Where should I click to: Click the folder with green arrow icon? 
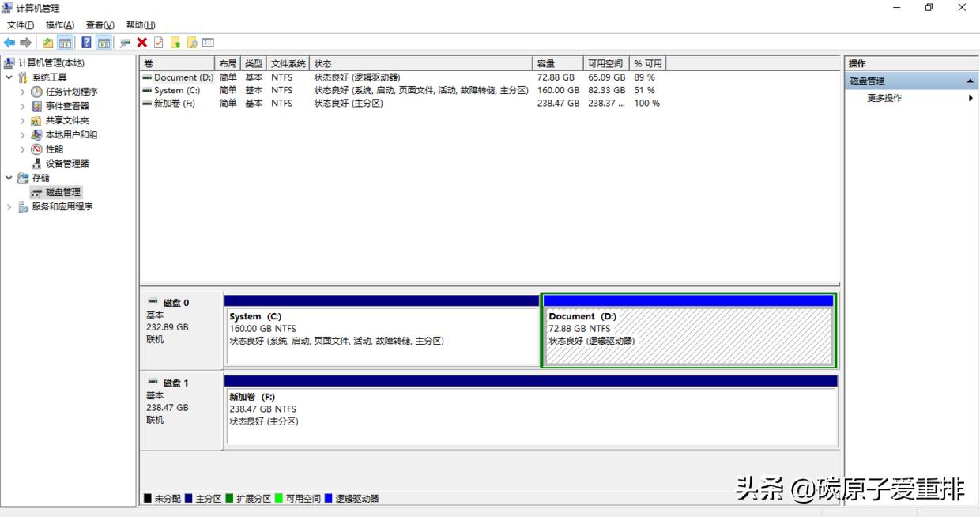point(175,43)
